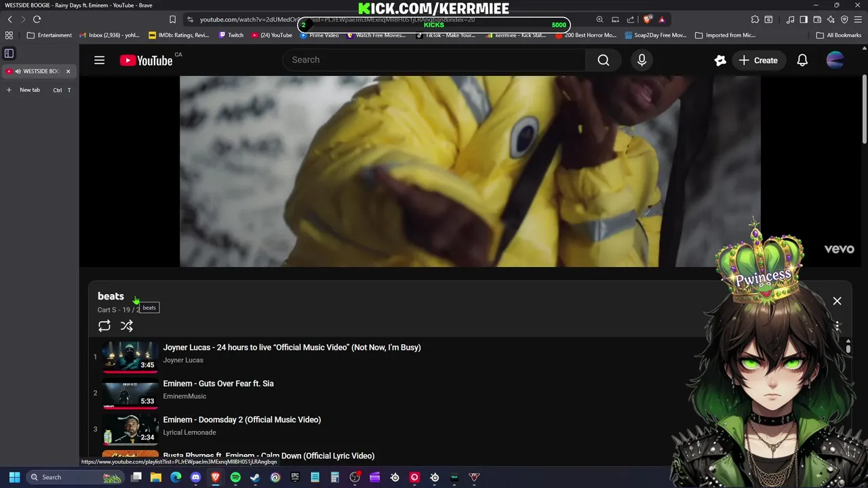This screenshot has height=488, width=868.
Task: Click the video player to pause
Action: coord(470,171)
